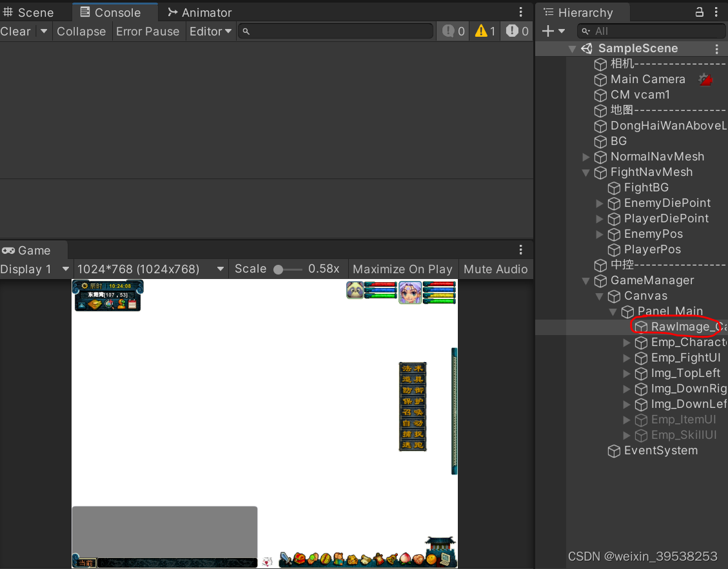
Task: Open the console Editor dropdown
Action: coord(210,31)
